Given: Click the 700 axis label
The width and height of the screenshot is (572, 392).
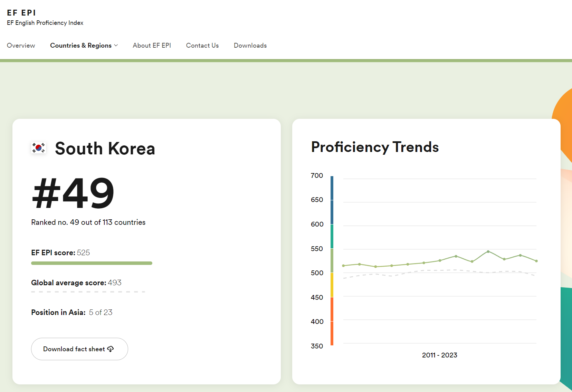Looking at the screenshot, I should coord(317,175).
